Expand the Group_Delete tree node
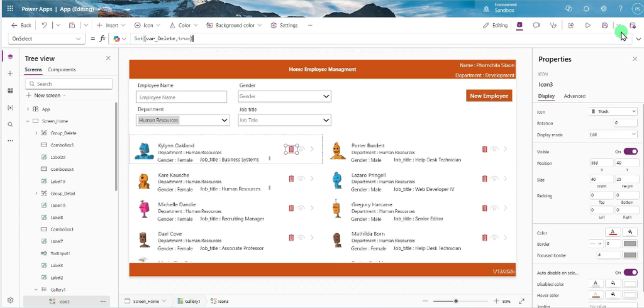The height and width of the screenshot is (308, 644). coord(36,133)
